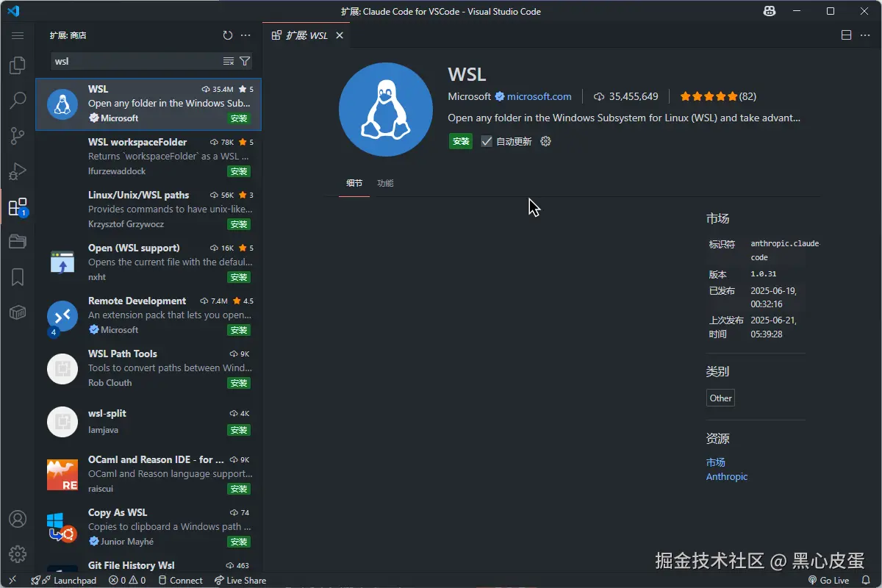Install WSL from the extension detail page
882x588 pixels.
(x=461, y=141)
